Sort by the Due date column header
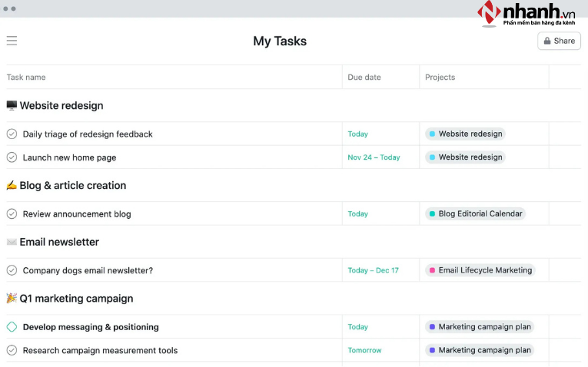The height and width of the screenshot is (367, 588). [364, 77]
